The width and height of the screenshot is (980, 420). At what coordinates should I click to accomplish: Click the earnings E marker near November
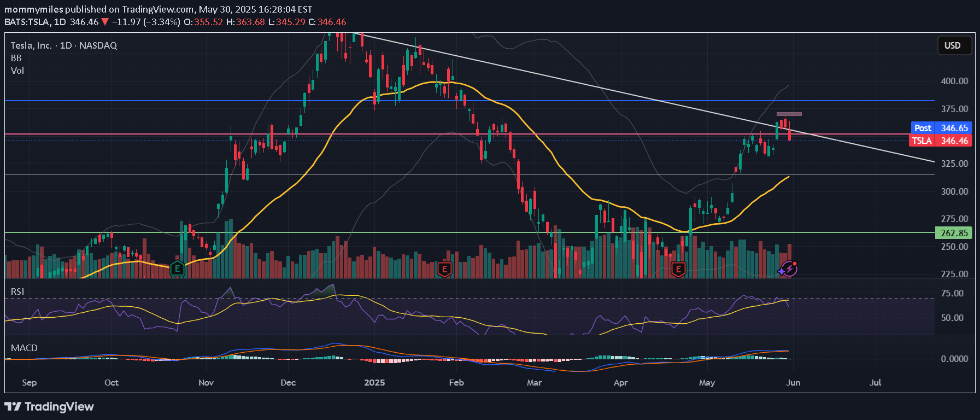tap(177, 269)
